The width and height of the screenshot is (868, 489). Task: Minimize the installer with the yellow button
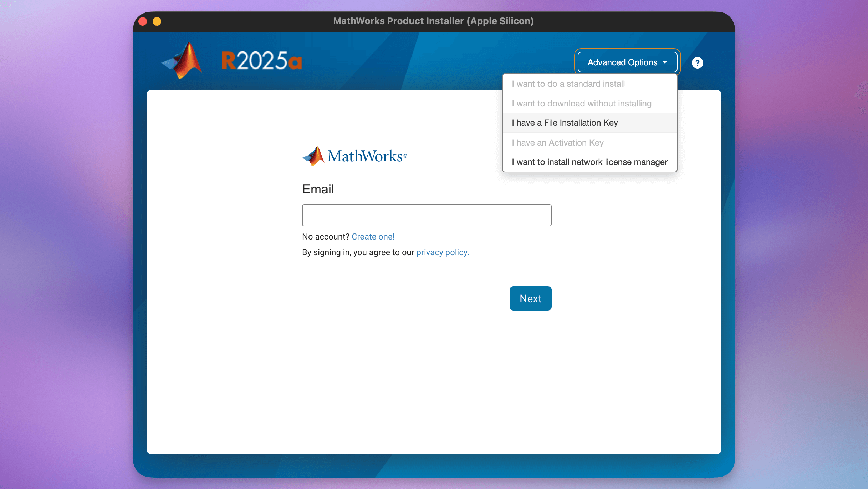[157, 21]
